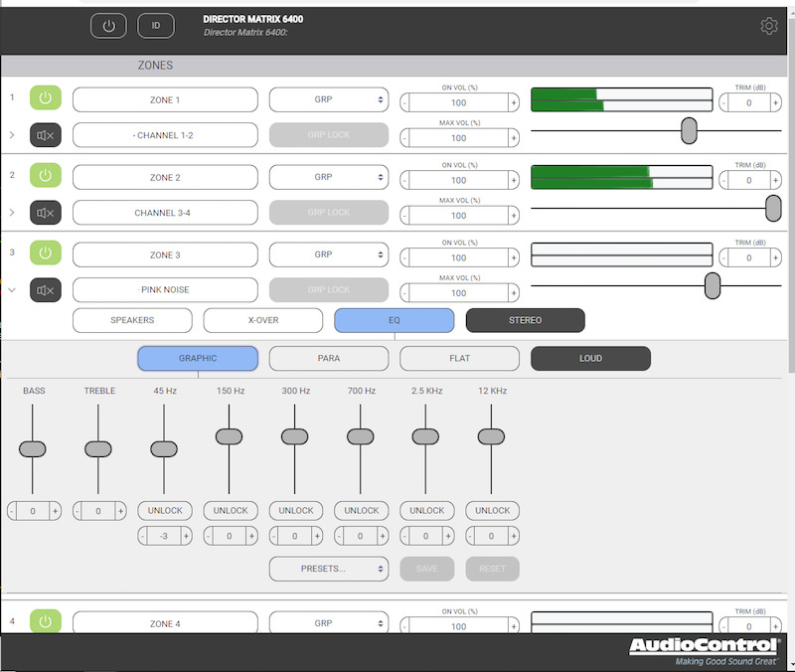795x672 pixels.
Task: Click the device power icon in the header
Action: (108, 26)
